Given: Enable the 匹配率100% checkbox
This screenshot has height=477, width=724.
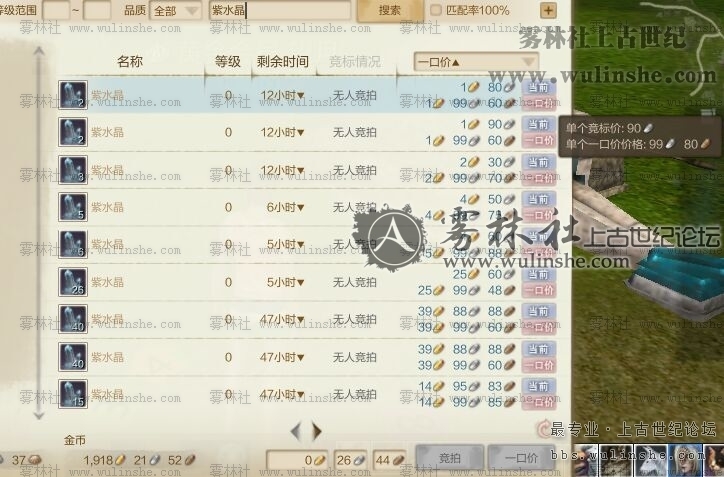Looking at the screenshot, I should coord(435,10).
